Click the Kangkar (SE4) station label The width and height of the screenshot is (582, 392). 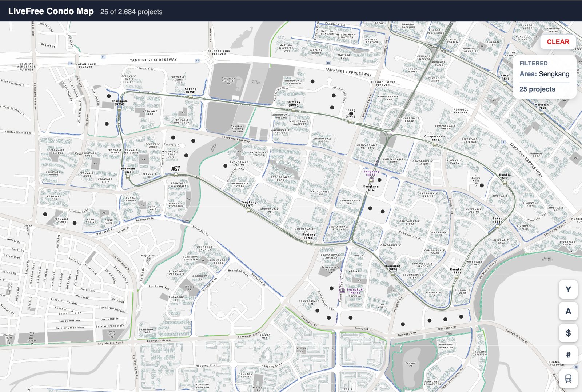click(457, 271)
